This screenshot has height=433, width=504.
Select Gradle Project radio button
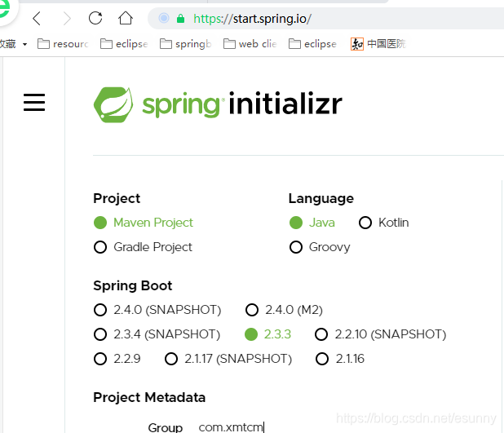tap(100, 247)
